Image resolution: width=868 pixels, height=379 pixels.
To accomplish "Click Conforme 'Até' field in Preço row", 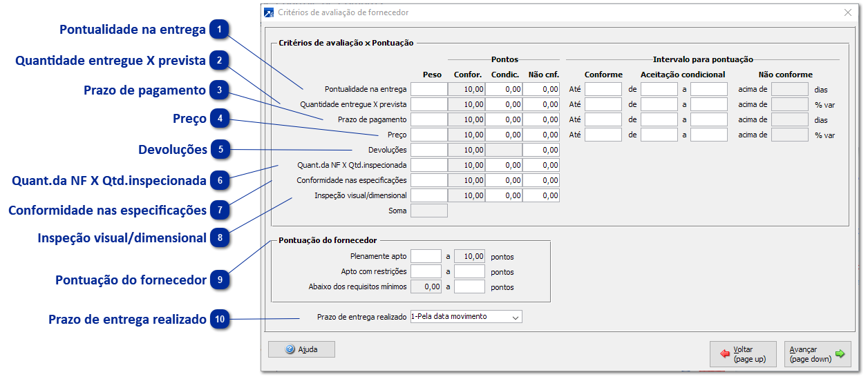I will 603,135.
